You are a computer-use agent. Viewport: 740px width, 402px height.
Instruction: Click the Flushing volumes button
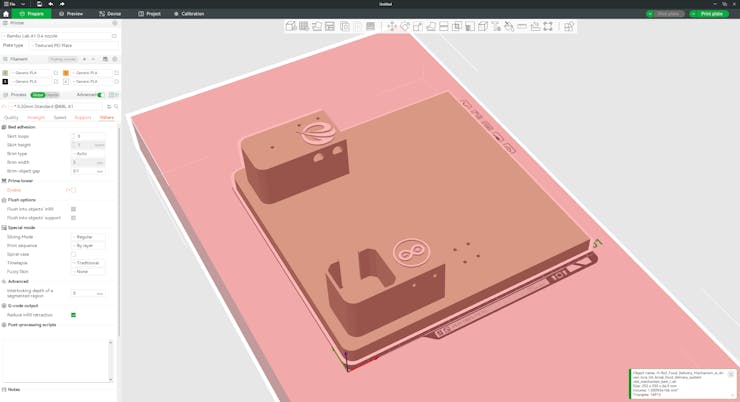coord(63,59)
